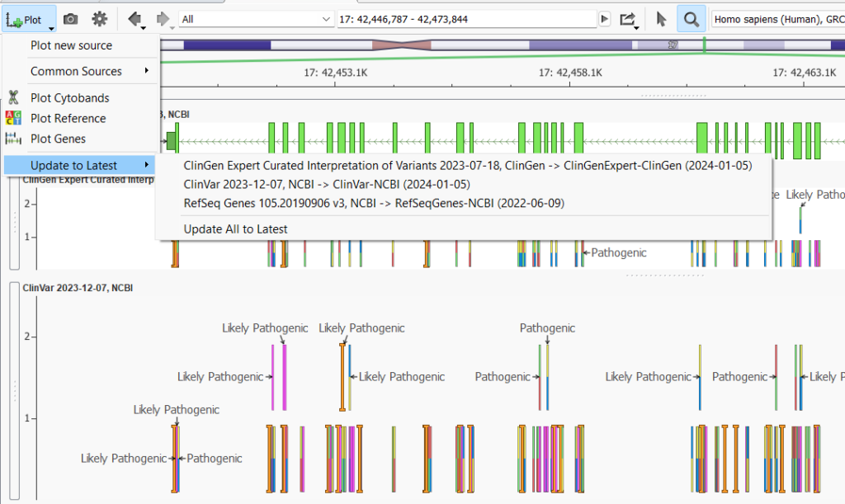Open the export/share icon
845x504 pixels.
[x=627, y=20]
